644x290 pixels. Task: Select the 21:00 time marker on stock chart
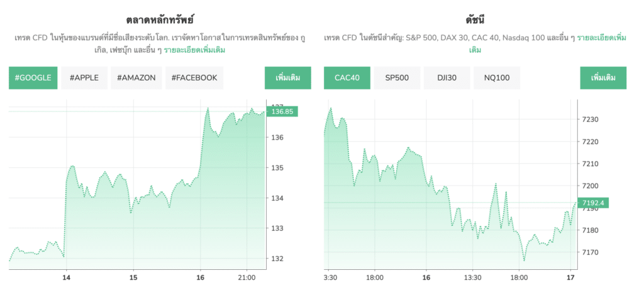247,277
